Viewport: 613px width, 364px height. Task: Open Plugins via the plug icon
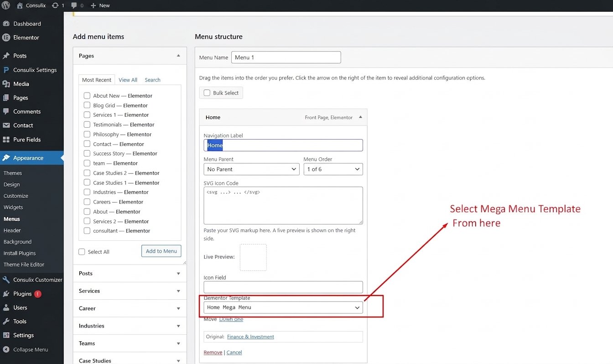click(x=6, y=294)
